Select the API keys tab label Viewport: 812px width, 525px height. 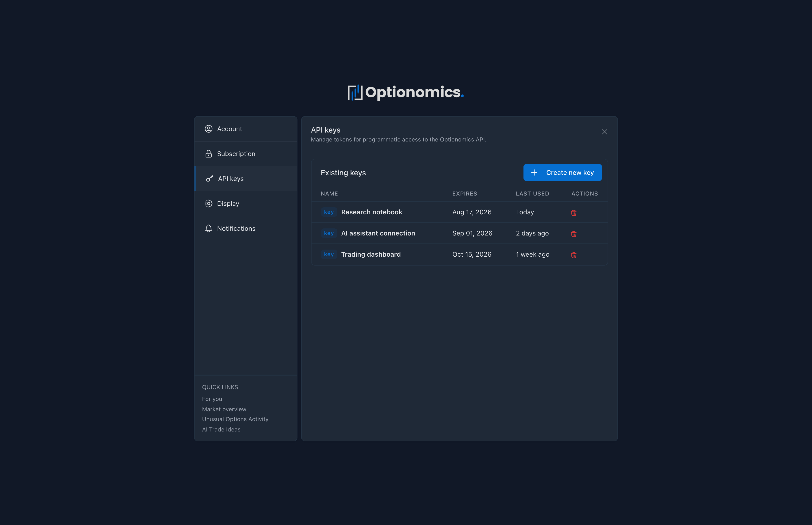click(231, 179)
